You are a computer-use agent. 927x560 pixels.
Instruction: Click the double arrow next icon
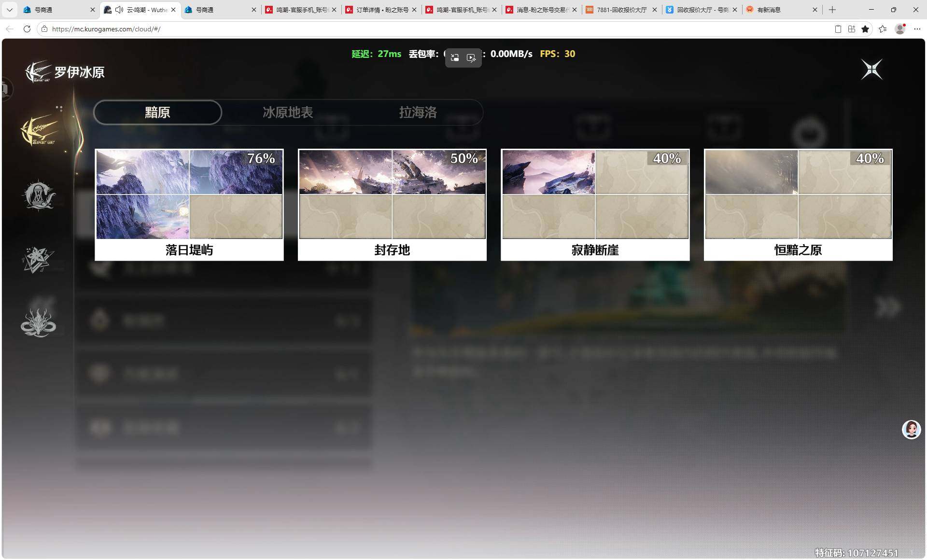pos(887,307)
